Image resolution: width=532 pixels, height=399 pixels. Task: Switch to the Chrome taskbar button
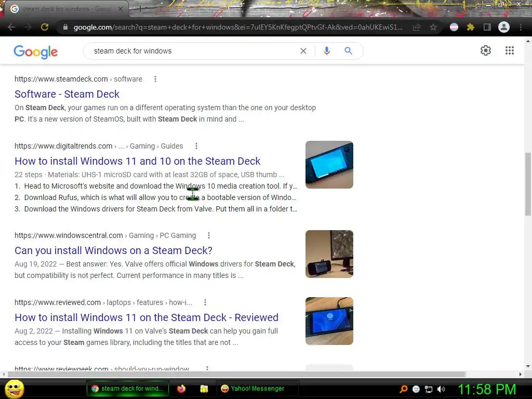[128, 389]
